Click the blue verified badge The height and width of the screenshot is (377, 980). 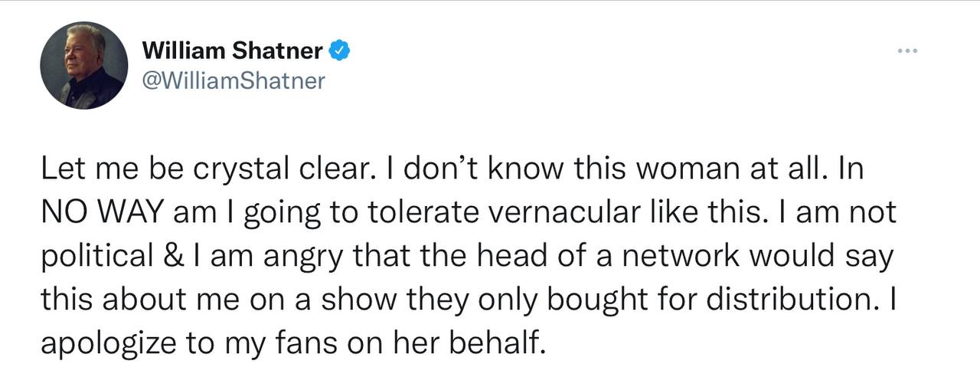coord(341,51)
